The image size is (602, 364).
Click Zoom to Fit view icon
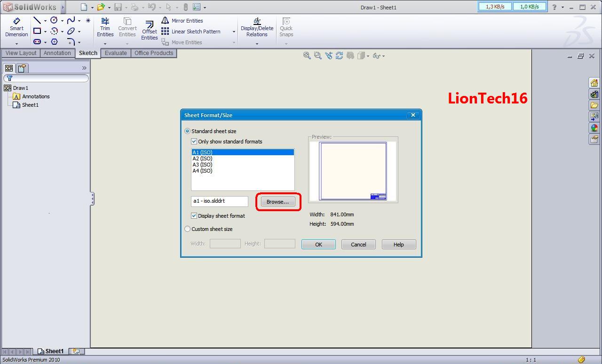(x=307, y=55)
